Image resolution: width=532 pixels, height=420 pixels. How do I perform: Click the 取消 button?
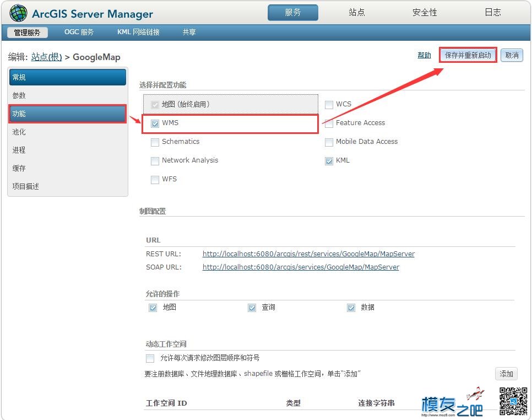pyautogui.click(x=512, y=55)
